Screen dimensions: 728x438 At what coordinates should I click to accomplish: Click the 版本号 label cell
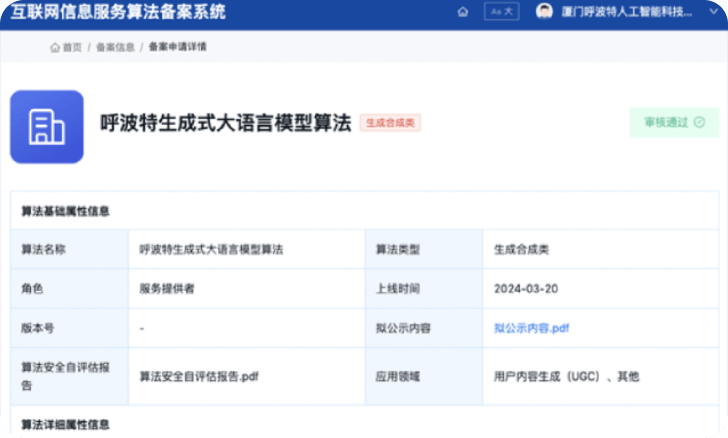point(70,328)
